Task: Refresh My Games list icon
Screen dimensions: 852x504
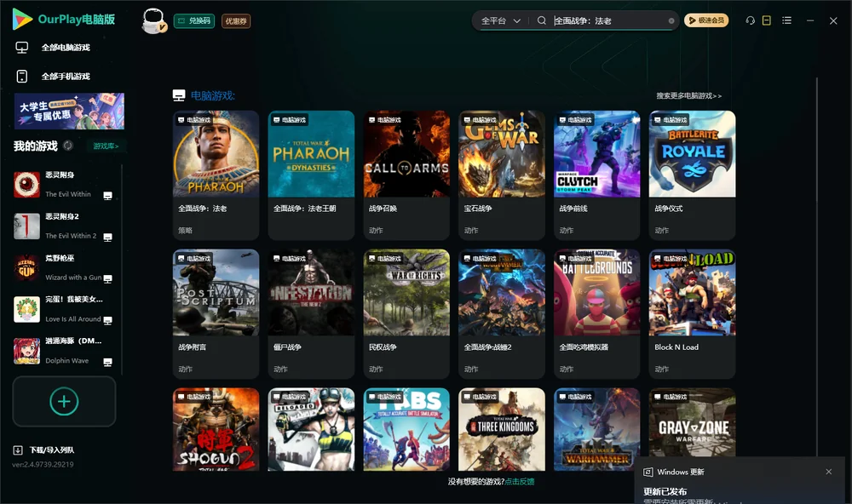Action: [x=68, y=146]
